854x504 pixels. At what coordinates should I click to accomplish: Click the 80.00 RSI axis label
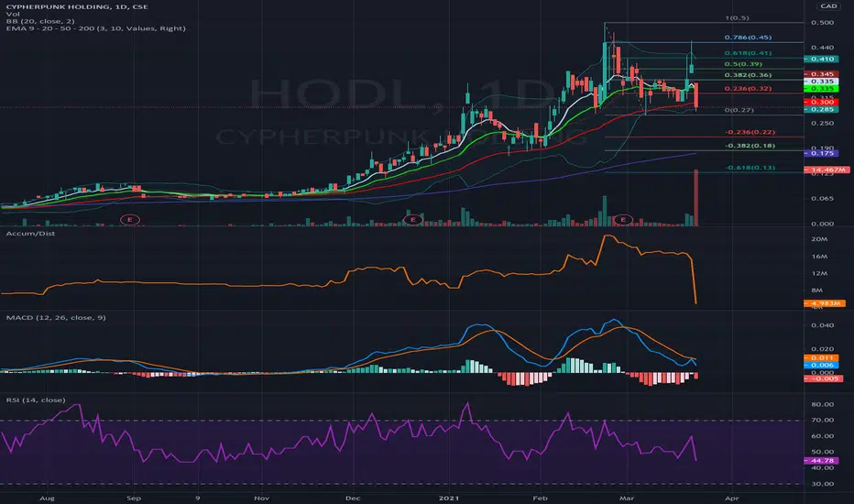(x=823, y=404)
